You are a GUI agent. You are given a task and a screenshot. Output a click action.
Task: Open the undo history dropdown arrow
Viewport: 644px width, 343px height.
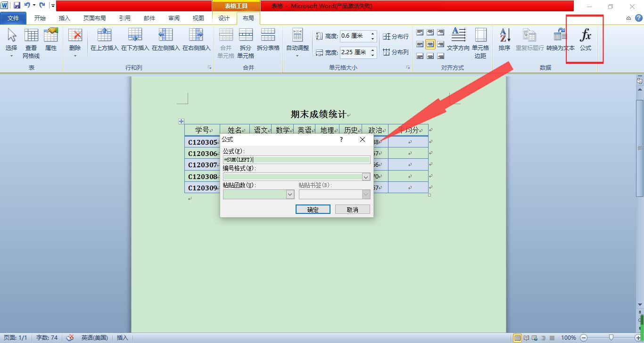34,6
